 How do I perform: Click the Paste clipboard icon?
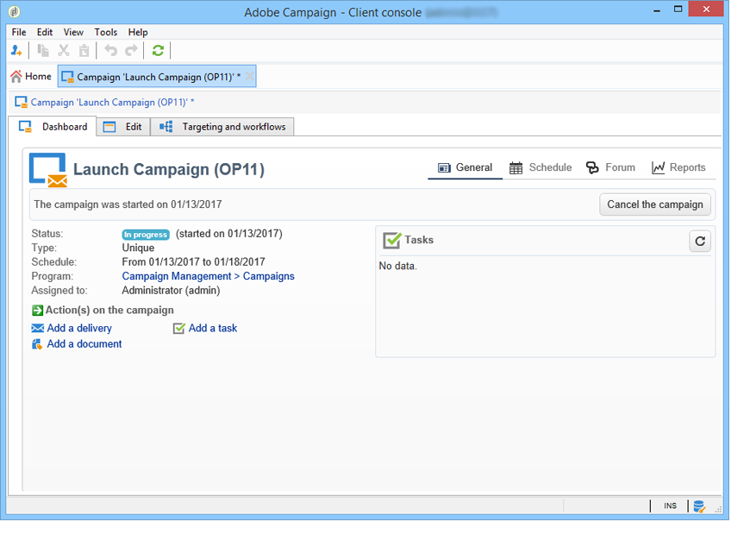84,50
